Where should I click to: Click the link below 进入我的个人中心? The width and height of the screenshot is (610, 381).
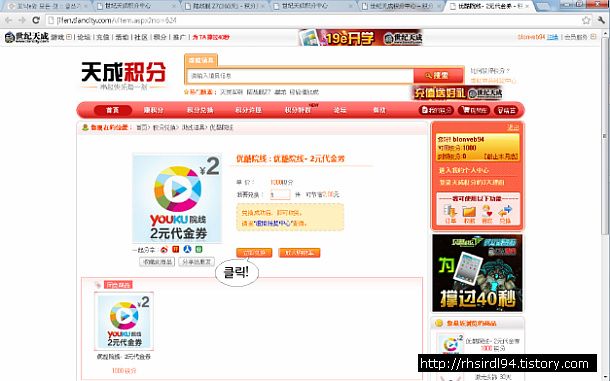(472, 182)
